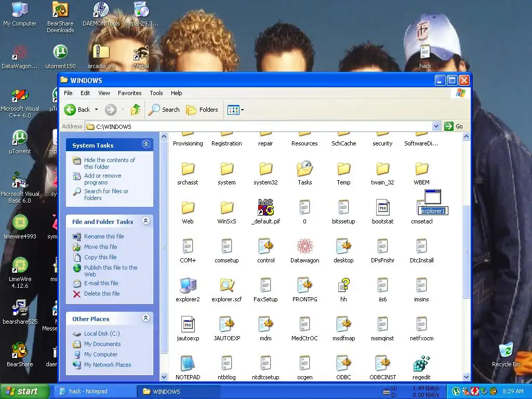Select the control file icon
This screenshot has width=532, height=399.
[265, 246]
